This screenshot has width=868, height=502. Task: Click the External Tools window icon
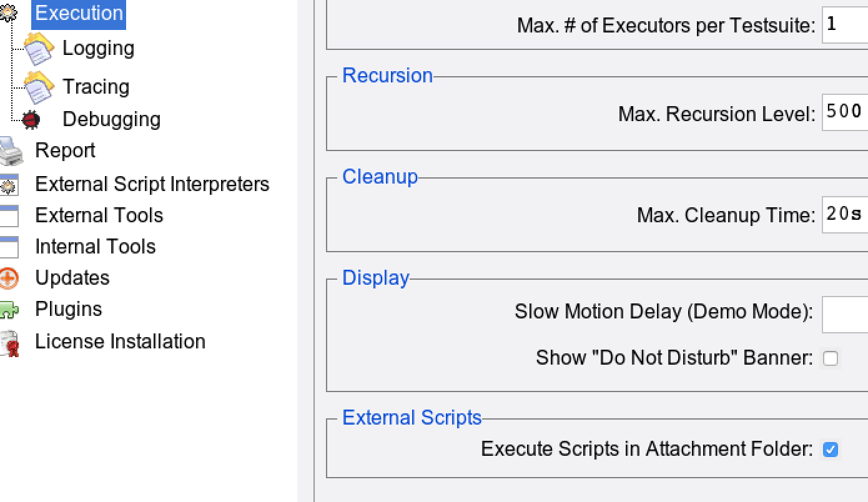coord(9,216)
